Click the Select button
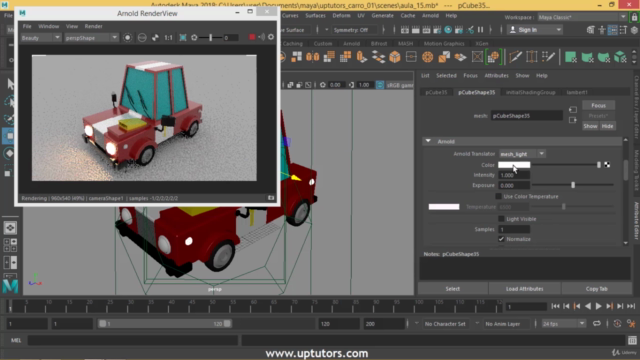Screen dimensions: 640x360 click(452, 289)
